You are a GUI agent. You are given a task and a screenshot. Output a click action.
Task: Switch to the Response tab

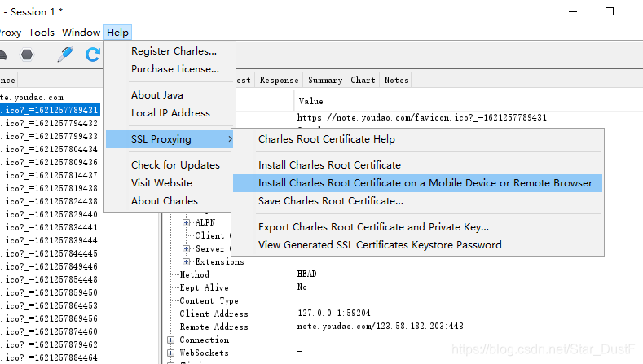click(280, 81)
